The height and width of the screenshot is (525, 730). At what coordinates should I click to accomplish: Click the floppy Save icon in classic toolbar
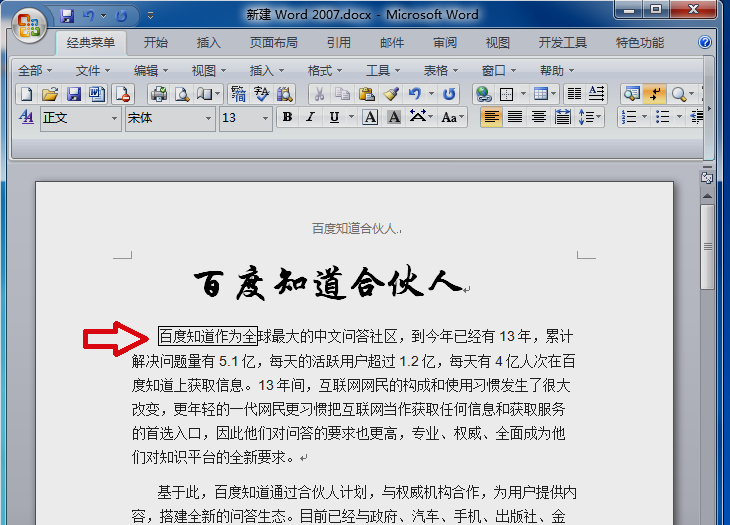click(74, 94)
